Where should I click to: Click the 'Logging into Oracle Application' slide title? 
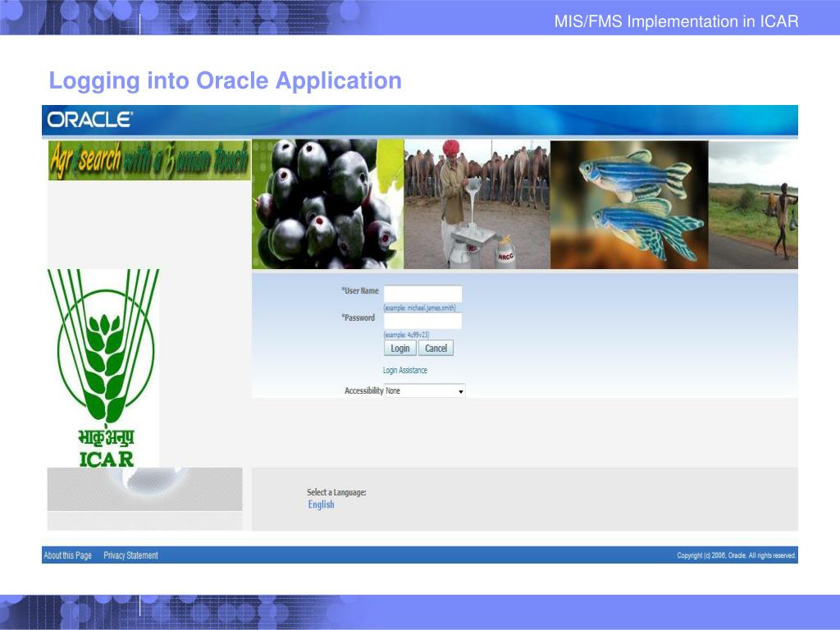(225, 81)
